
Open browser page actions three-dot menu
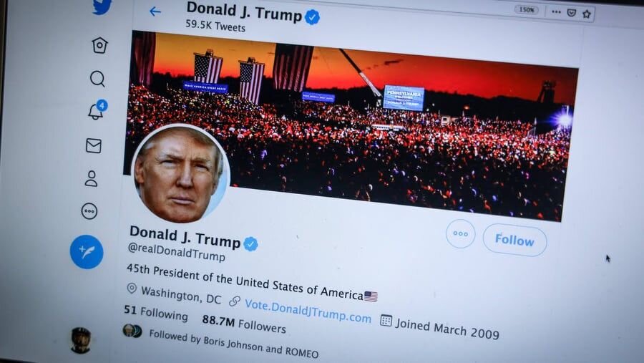pos(556,12)
